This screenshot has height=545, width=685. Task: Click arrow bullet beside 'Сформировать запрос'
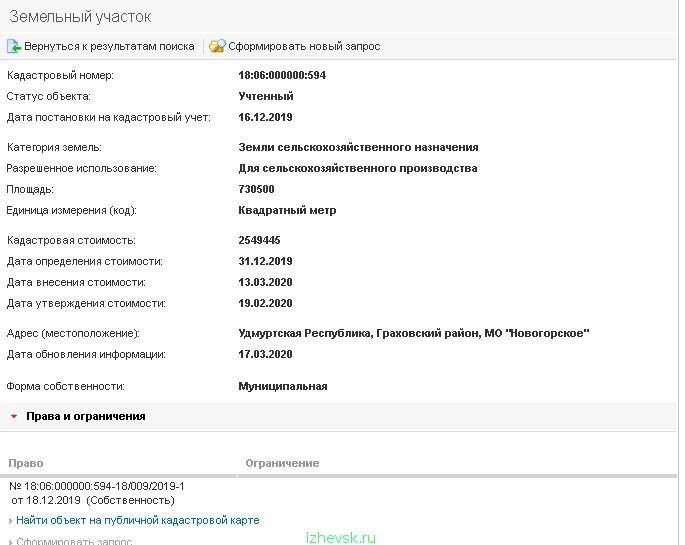(10, 542)
